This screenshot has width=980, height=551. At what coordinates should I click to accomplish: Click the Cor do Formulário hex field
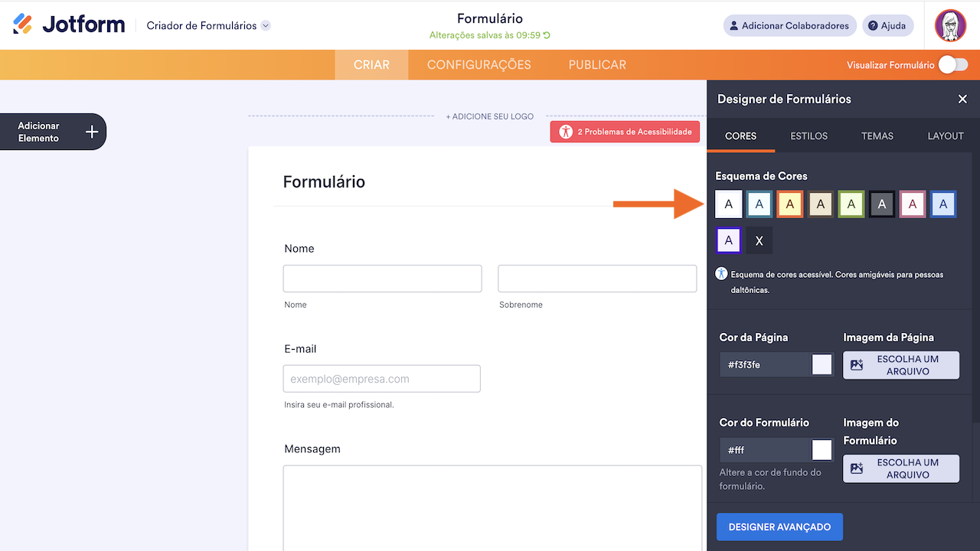coord(765,450)
